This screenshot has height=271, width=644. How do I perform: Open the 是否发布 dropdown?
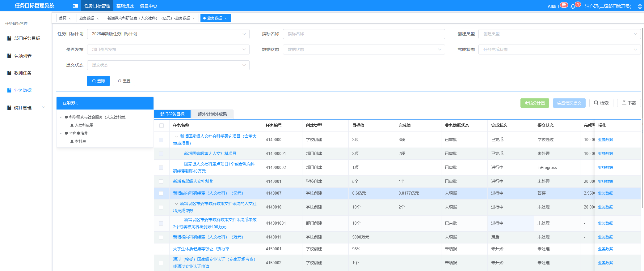click(x=168, y=49)
